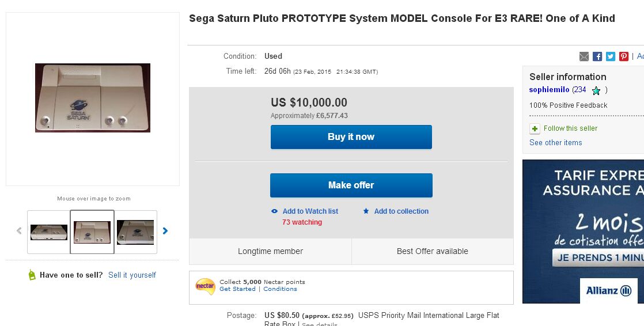Add item to collection

pyautogui.click(x=401, y=211)
